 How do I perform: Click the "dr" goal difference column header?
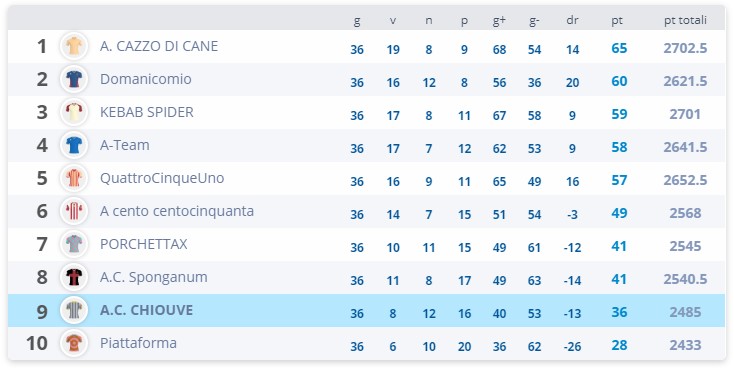[x=572, y=20]
